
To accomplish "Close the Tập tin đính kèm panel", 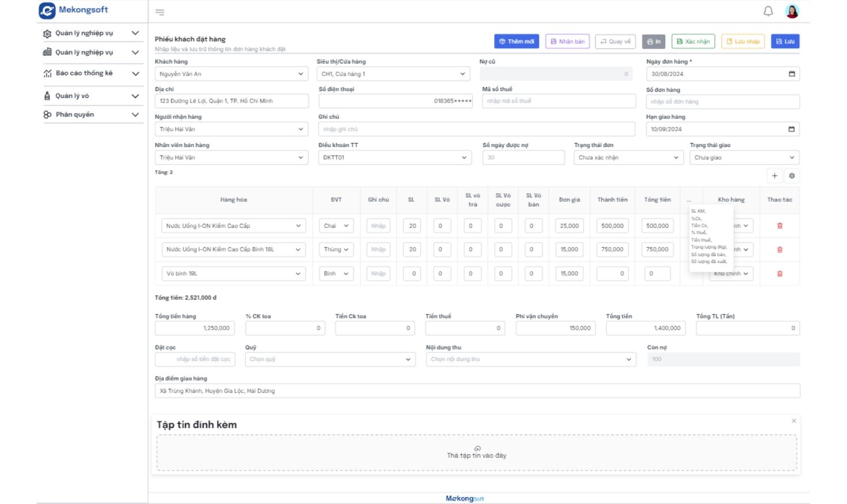I will click(x=794, y=421).
